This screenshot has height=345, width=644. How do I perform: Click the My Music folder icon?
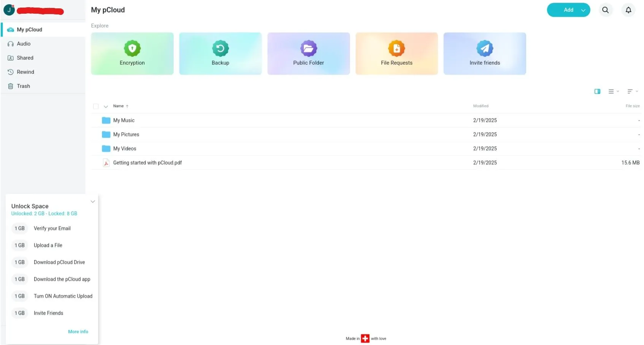(x=106, y=120)
